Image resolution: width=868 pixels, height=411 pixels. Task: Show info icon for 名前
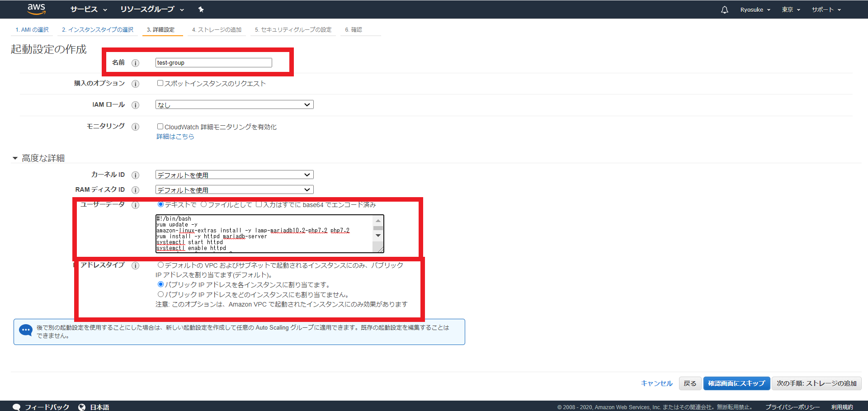point(135,63)
